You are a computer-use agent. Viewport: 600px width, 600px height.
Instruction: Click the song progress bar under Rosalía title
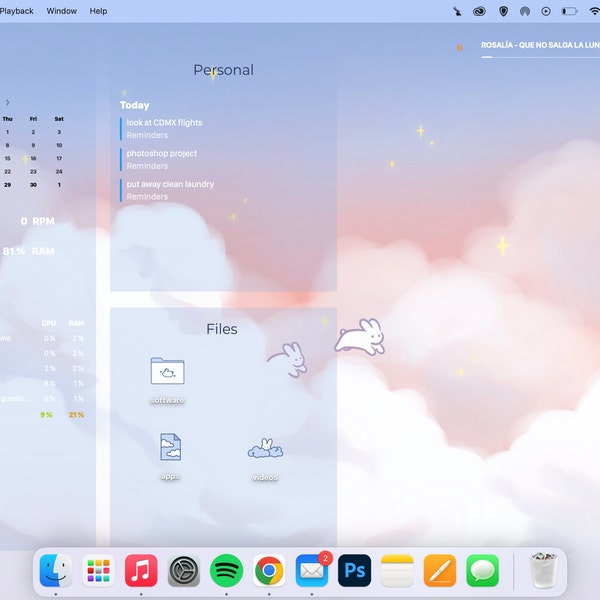click(541, 57)
